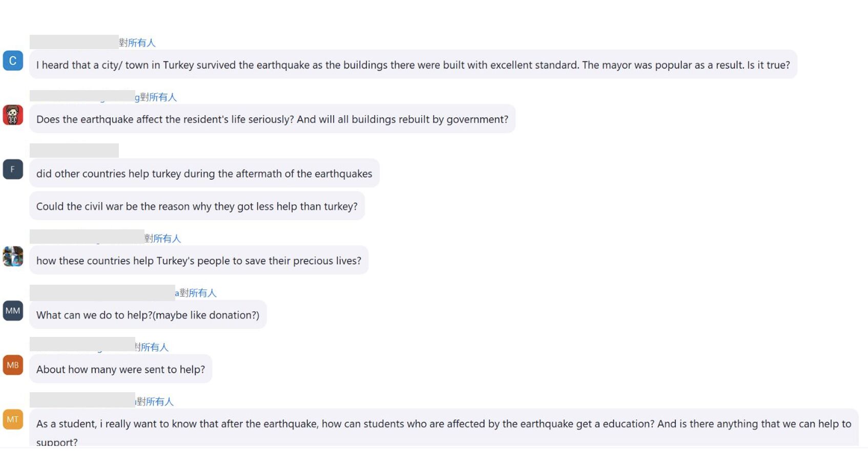Click "對所有人" above the government rebuild question

click(158, 97)
